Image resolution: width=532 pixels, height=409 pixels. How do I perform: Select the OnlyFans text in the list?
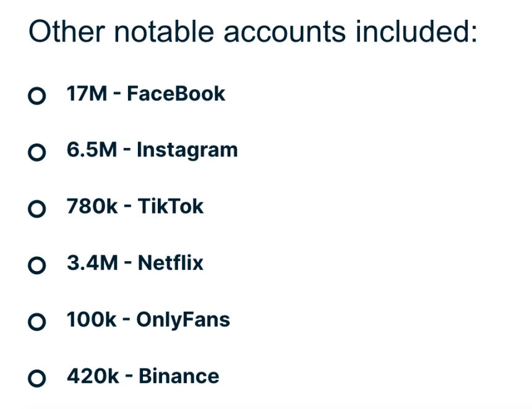pyautogui.click(x=183, y=320)
